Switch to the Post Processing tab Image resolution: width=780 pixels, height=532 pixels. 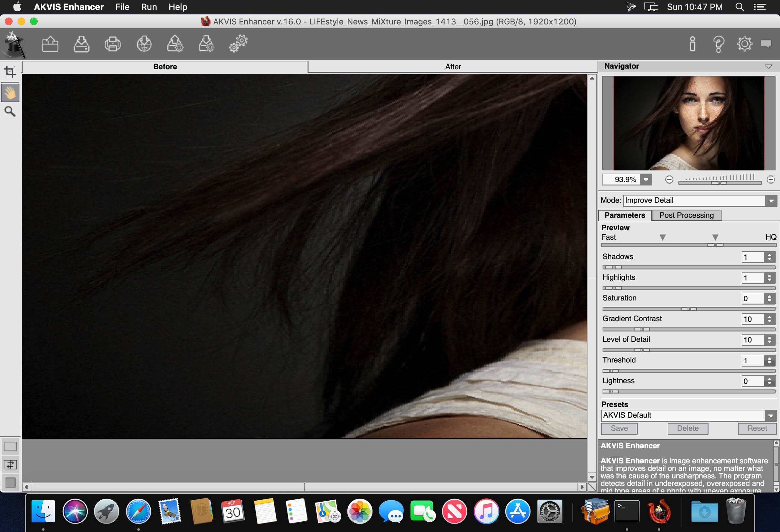[x=686, y=215]
